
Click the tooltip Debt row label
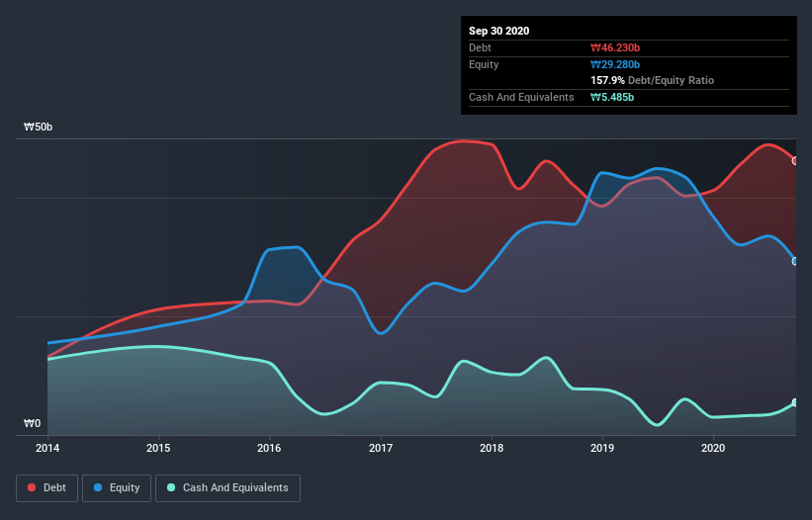[x=480, y=47]
